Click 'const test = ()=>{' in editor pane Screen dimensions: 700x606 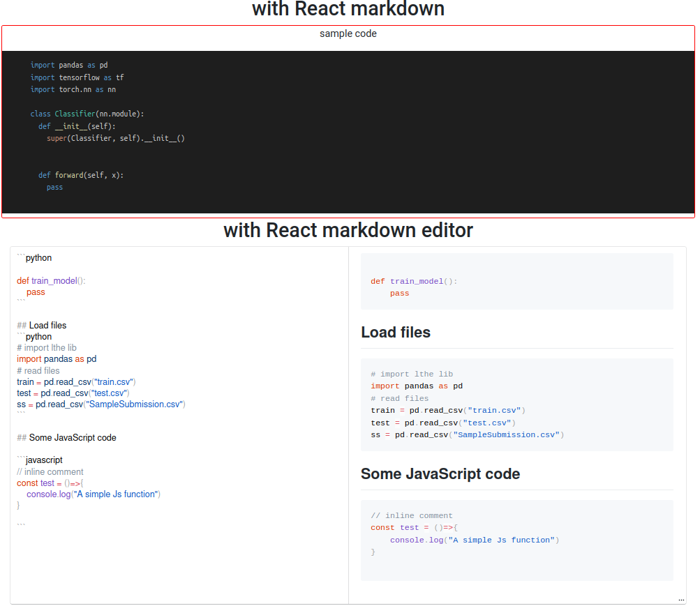click(x=50, y=483)
